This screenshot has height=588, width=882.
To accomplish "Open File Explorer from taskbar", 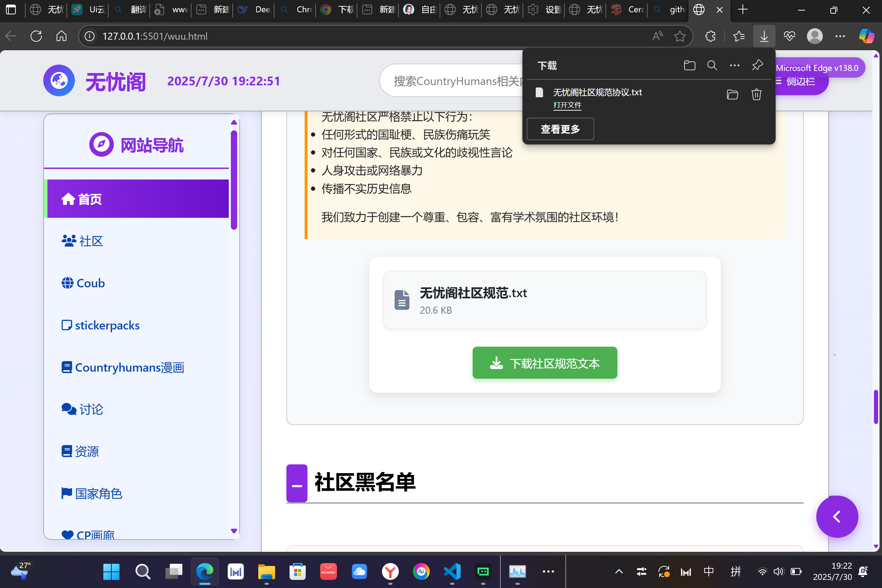I will 266,571.
